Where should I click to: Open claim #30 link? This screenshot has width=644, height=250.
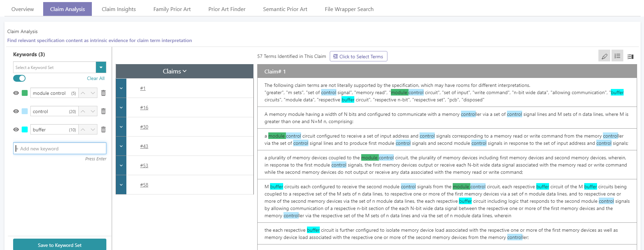point(144,127)
